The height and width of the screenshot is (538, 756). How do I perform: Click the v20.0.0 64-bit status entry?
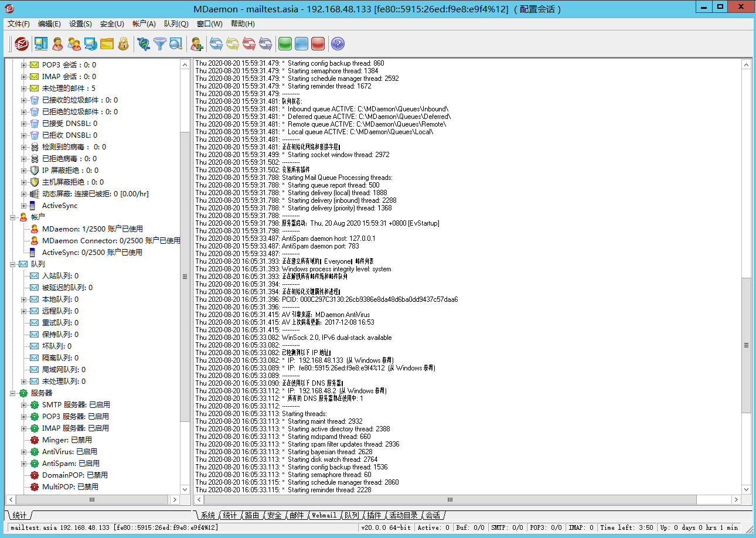[385, 527]
